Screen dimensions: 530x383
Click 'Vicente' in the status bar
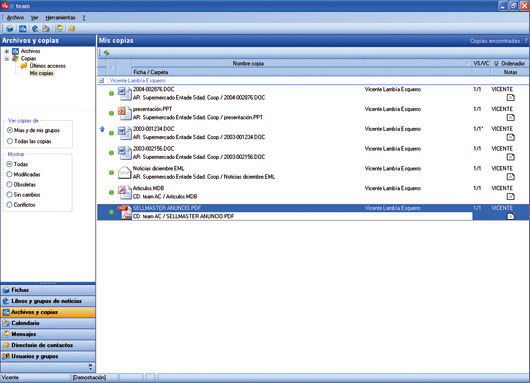point(10,378)
